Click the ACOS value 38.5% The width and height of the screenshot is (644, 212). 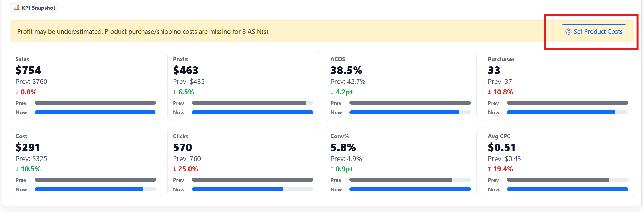346,70
